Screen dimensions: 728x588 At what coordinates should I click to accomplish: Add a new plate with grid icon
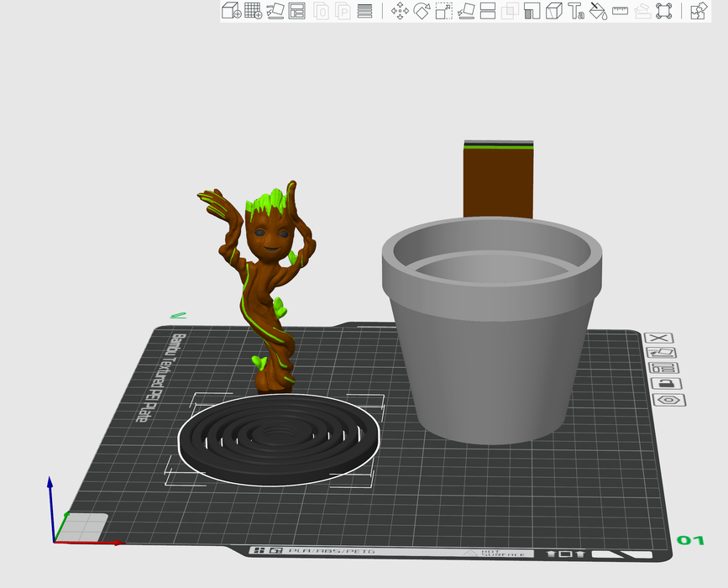click(253, 11)
